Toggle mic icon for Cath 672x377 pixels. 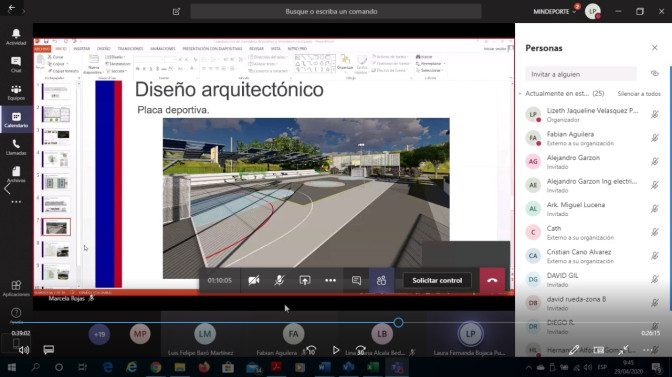pyautogui.click(x=654, y=232)
